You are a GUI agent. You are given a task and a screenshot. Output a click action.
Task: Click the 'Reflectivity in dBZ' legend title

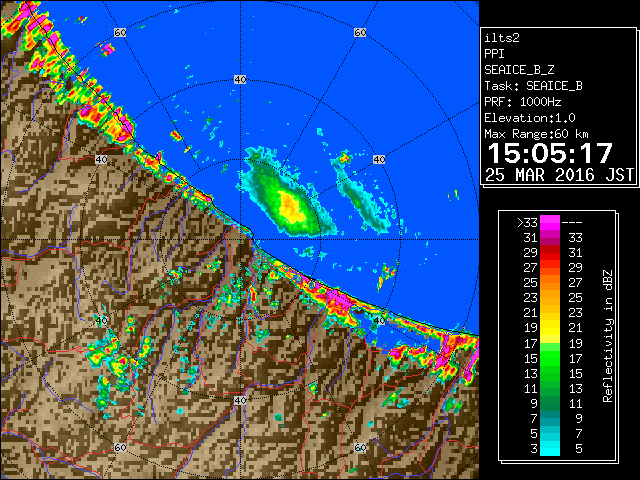click(607, 336)
